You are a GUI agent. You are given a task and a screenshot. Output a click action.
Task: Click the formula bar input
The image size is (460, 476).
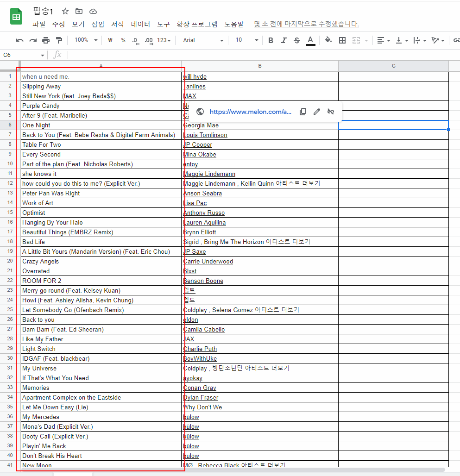coord(264,55)
